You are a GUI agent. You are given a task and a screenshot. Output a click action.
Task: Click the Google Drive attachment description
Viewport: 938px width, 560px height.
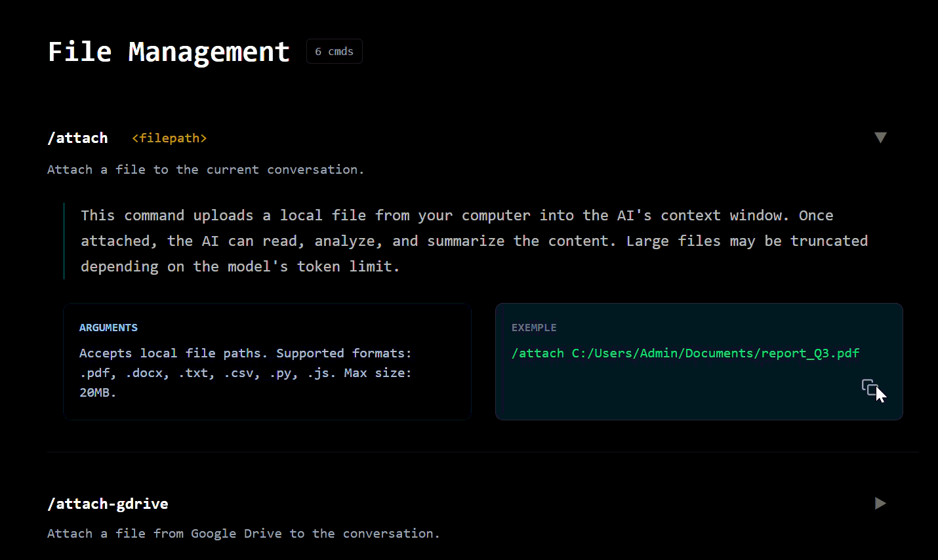pos(243,533)
